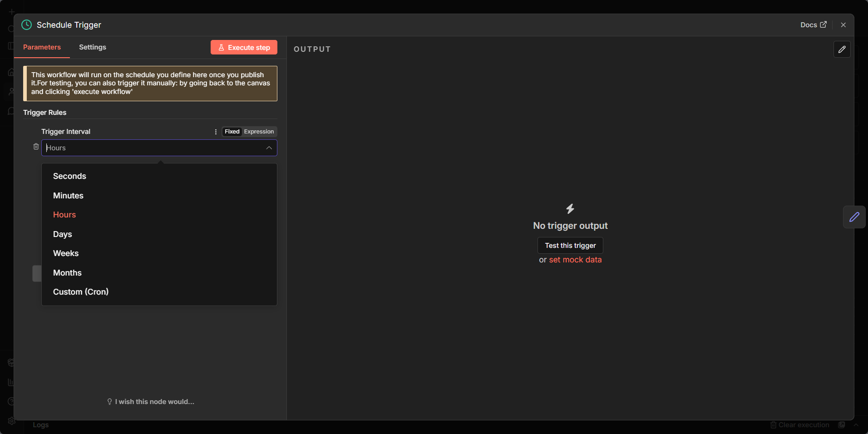Switch Trigger Interval to Expression mode
Image resolution: width=868 pixels, height=434 pixels.
coord(259,132)
